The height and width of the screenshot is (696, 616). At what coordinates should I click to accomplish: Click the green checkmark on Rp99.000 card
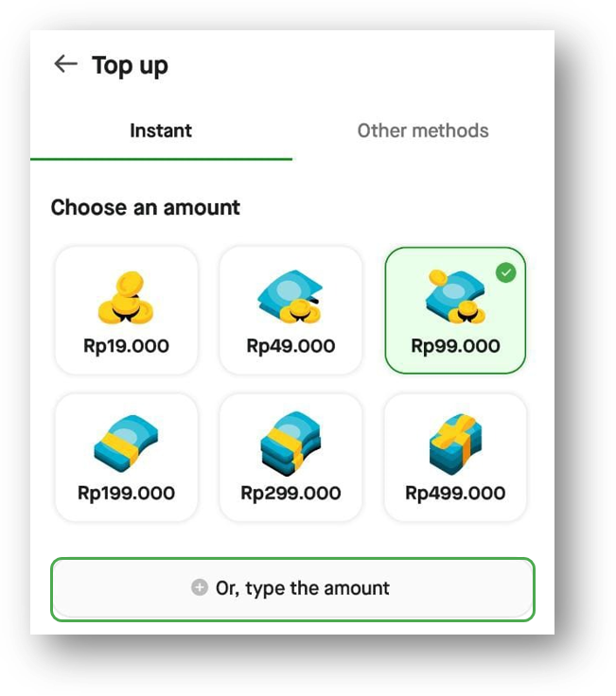coord(506,272)
